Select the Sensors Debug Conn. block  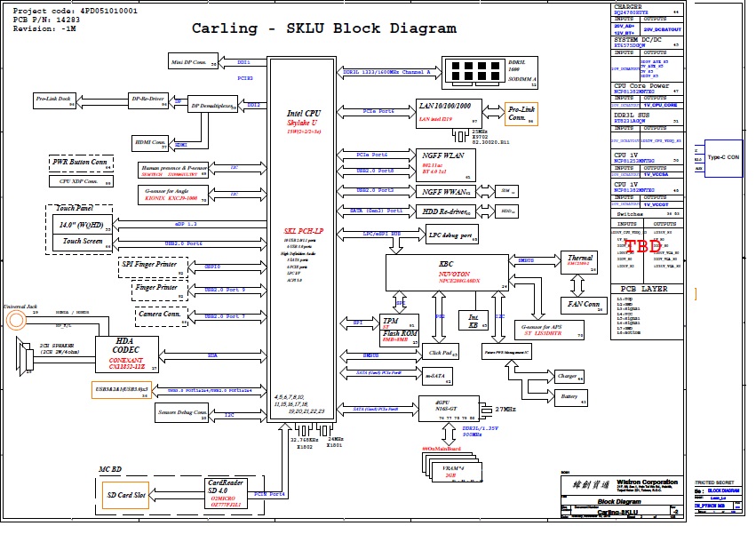pos(182,413)
